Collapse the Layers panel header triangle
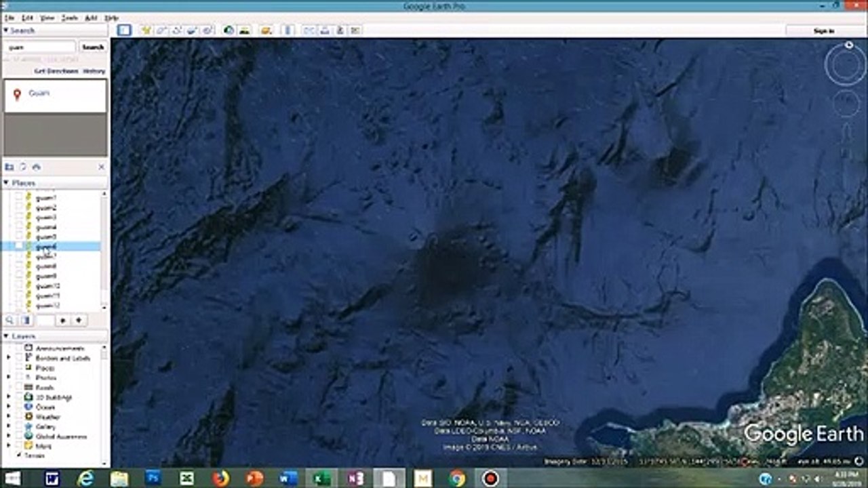Image resolution: width=868 pixels, height=488 pixels. tap(6, 336)
